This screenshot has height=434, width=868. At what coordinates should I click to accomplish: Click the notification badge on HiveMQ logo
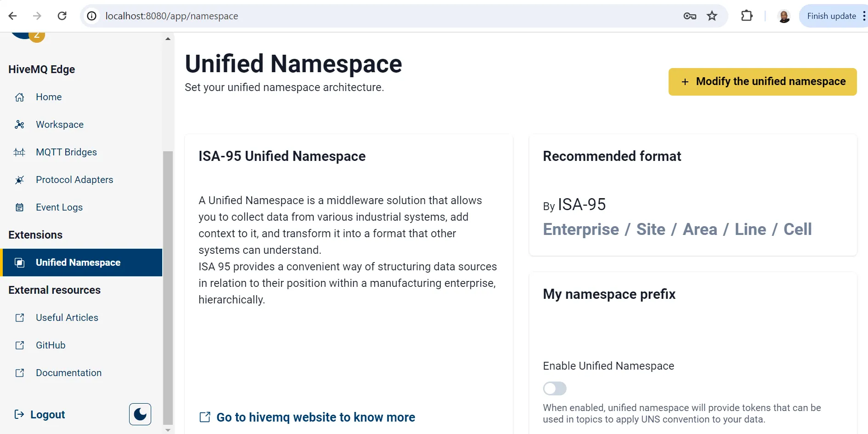[37, 35]
